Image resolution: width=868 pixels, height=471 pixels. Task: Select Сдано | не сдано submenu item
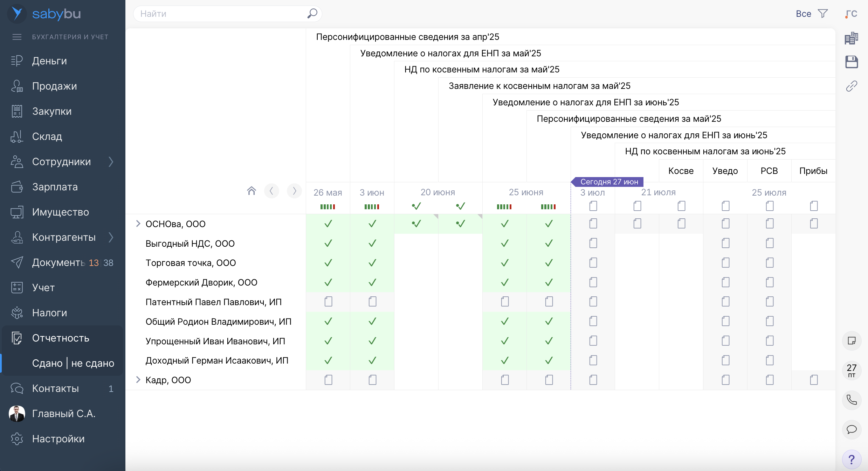click(x=73, y=363)
